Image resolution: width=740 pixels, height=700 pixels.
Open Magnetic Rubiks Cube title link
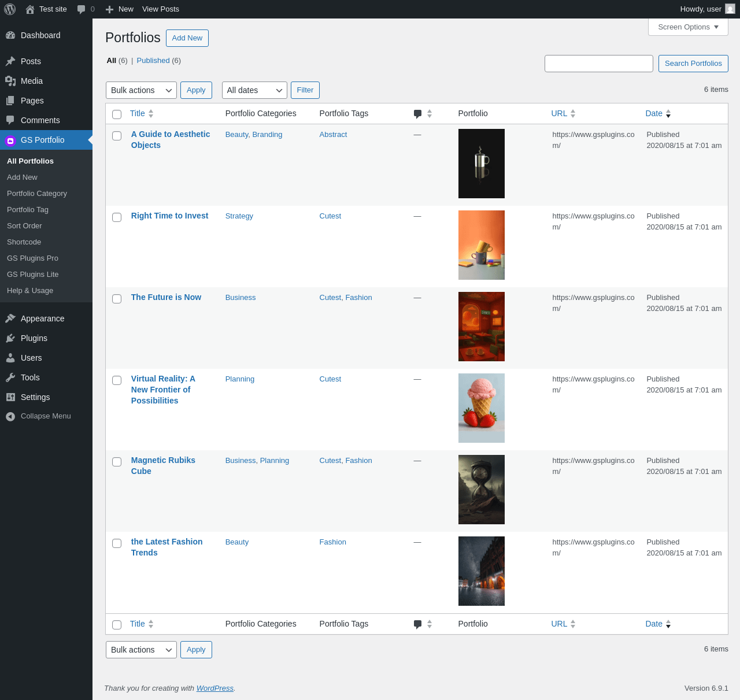pyautogui.click(x=163, y=466)
